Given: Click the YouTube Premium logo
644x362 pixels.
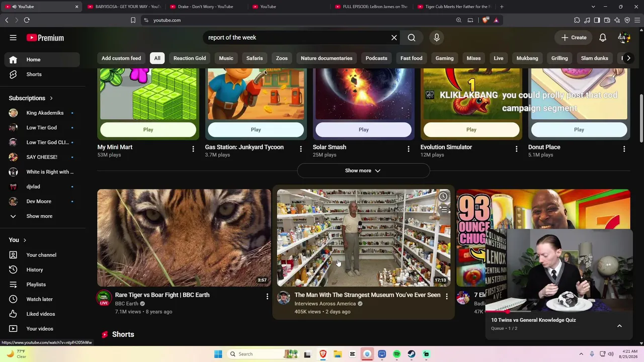Looking at the screenshot, I should 45,38.
